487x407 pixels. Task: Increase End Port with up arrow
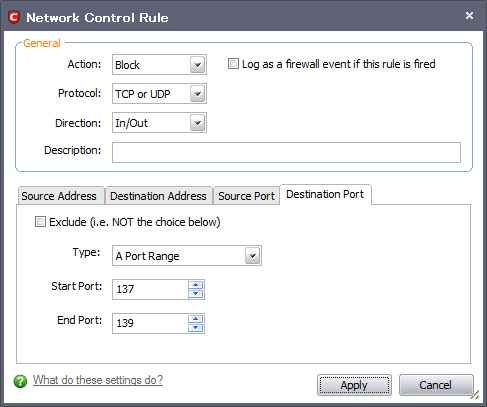point(196,319)
